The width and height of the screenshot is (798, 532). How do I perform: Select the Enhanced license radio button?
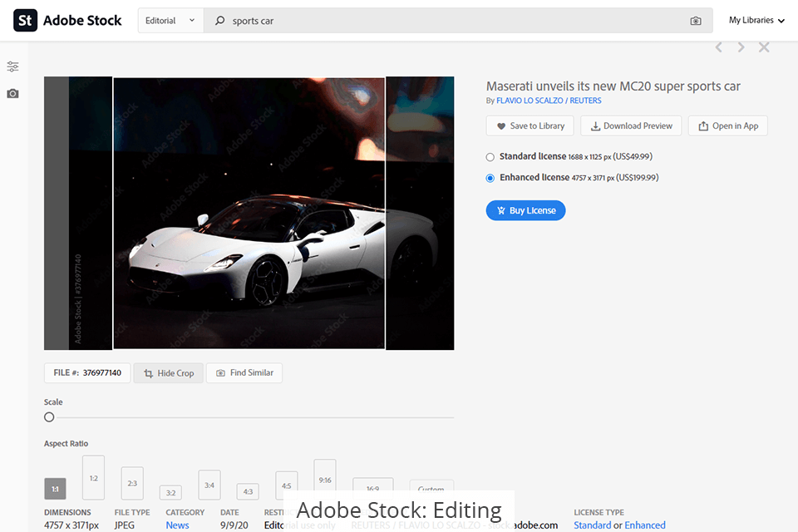coord(490,178)
